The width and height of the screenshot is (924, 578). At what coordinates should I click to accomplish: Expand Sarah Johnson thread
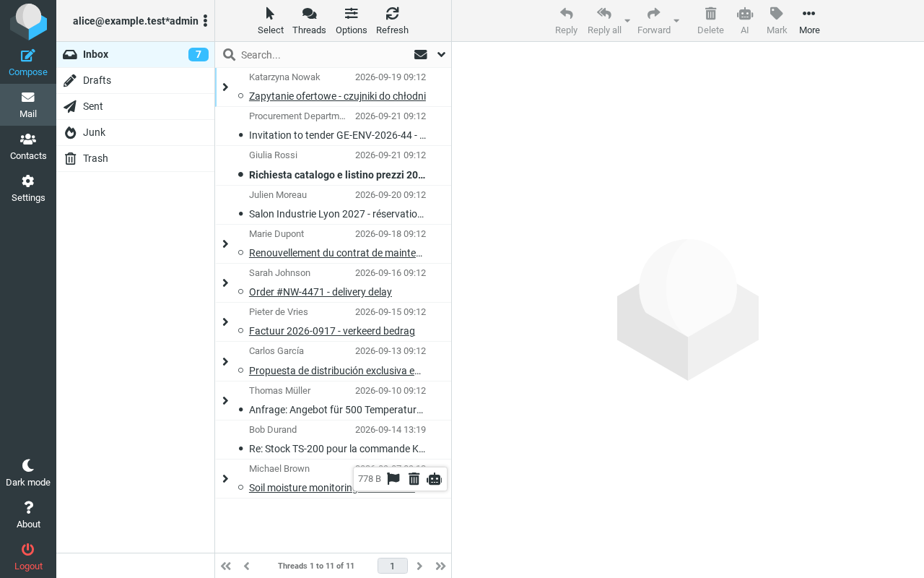225,283
